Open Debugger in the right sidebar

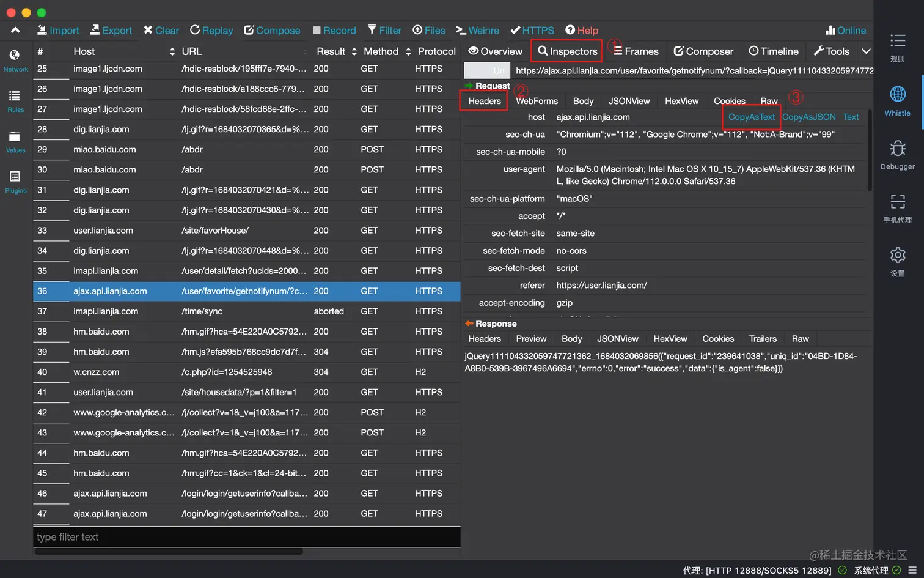[897, 155]
